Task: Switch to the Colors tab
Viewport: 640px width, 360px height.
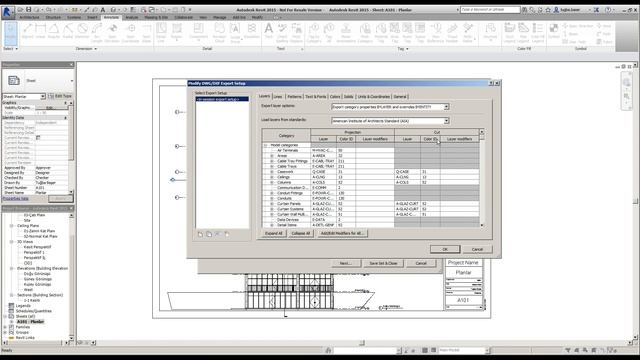Action: [335, 97]
